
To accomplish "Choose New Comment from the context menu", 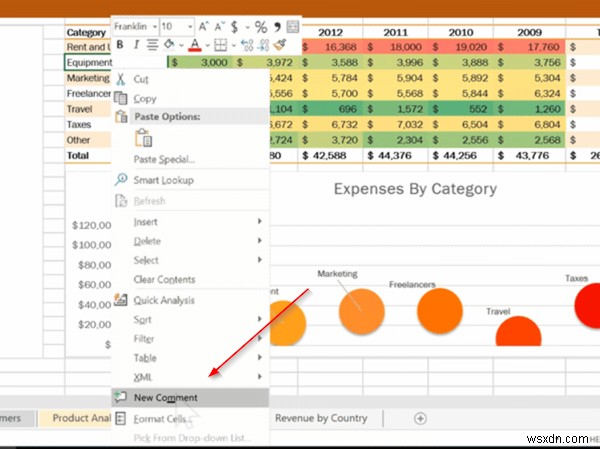I will (x=165, y=397).
